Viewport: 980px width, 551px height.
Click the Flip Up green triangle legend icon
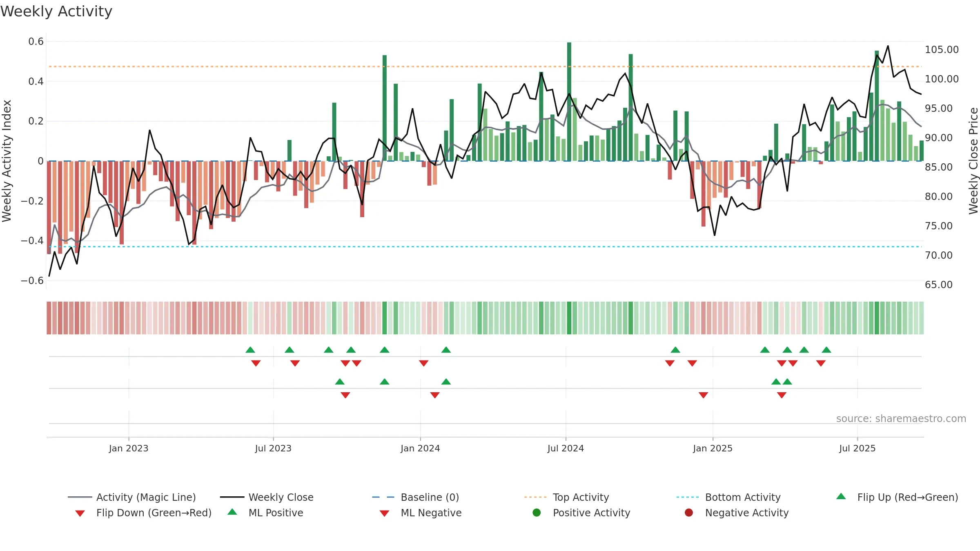841,496
